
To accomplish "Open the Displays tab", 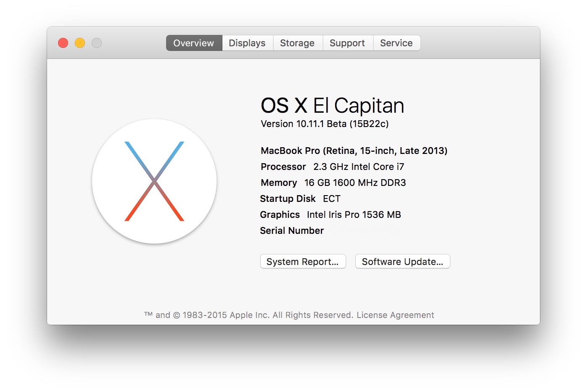I will [x=247, y=43].
